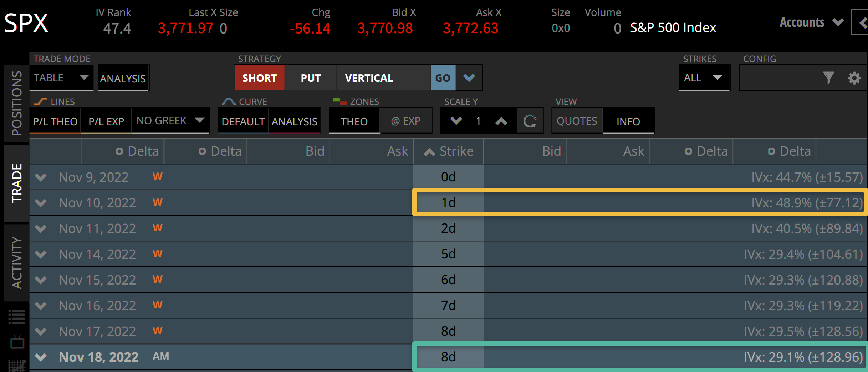Viewport: 868px width, 372px height.
Task: Click the GO strategy button
Action: (443, 78)
